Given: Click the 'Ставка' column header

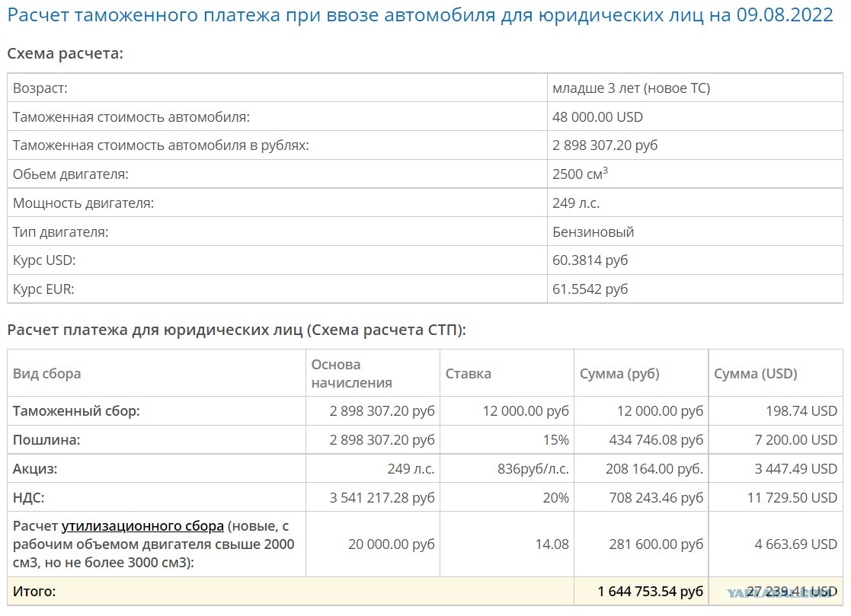Looking at the screenshot, I should pyautogui.click(x=469, y=374).
